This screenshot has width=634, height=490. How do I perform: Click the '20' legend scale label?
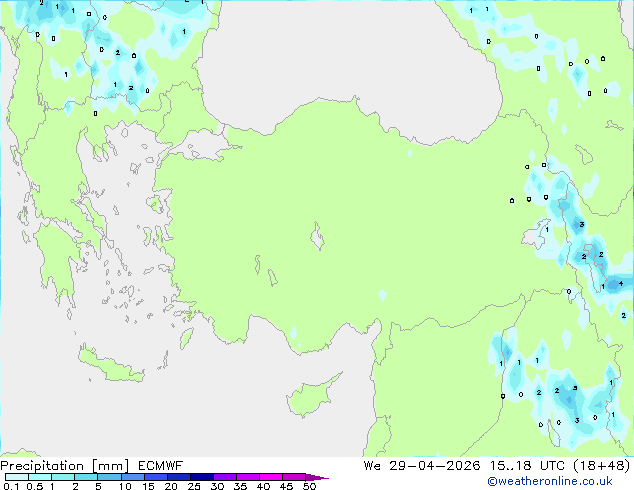171,486
